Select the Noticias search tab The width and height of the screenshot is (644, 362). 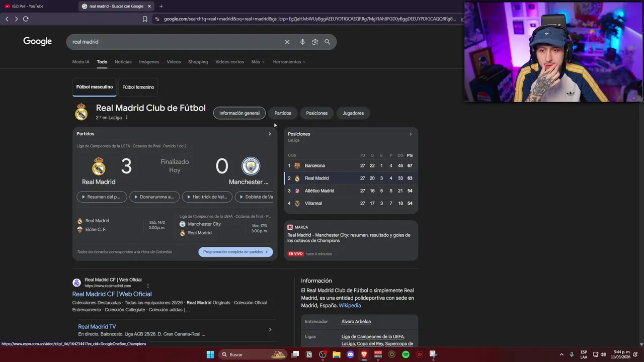coord(123,62)
